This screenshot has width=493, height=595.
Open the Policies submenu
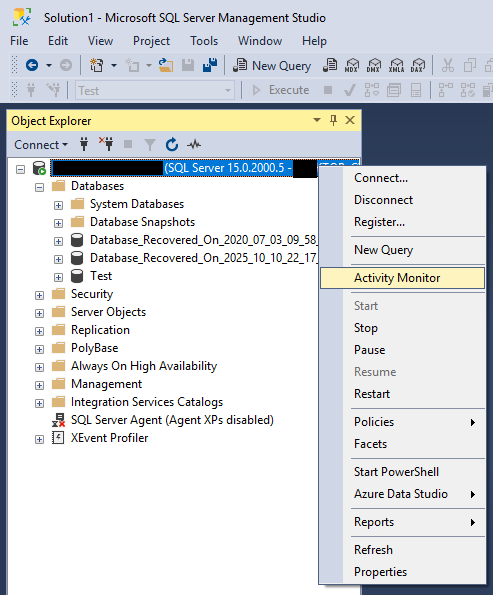[402, 422]
